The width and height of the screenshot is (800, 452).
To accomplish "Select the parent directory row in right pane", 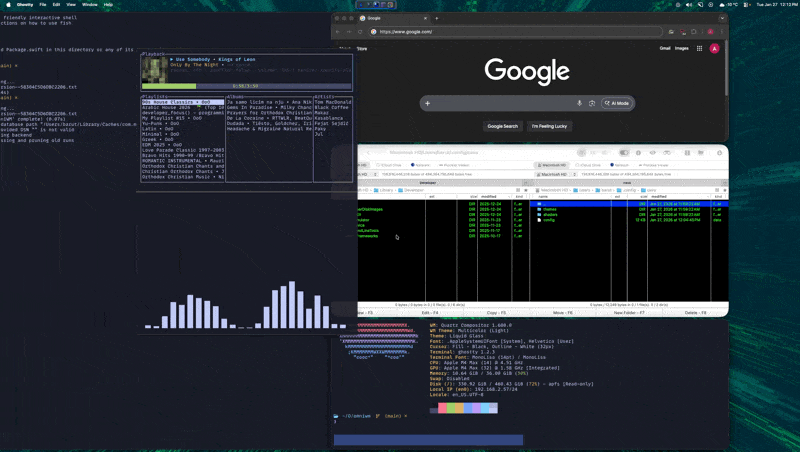I will pos(630,204).
